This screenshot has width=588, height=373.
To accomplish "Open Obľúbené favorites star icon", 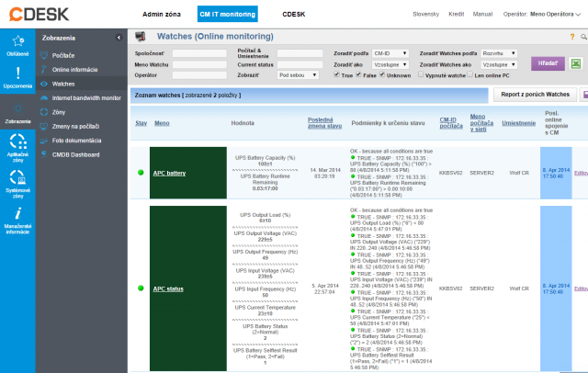I will coord(17,40).
